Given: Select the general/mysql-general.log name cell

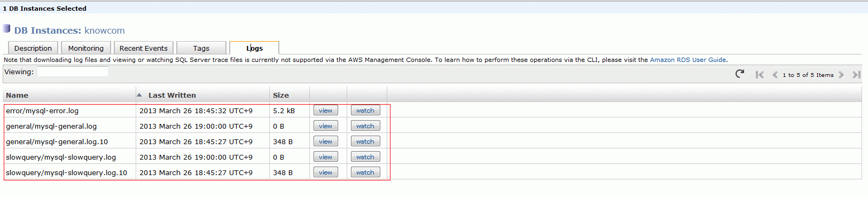Looking at the screenshot, I should point(70,126).
